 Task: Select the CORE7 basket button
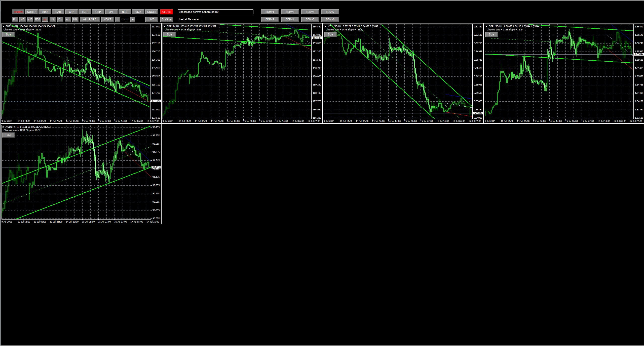click(x=31, y=12)
